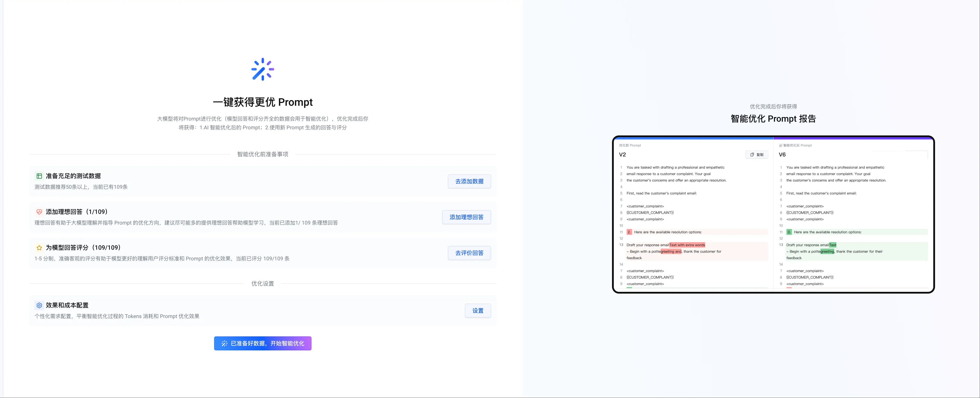980x398 pixels.
Task: Click the green table icon beside 准备充足的测试数据
Action: pyautogui.click(x=39, y=176)
